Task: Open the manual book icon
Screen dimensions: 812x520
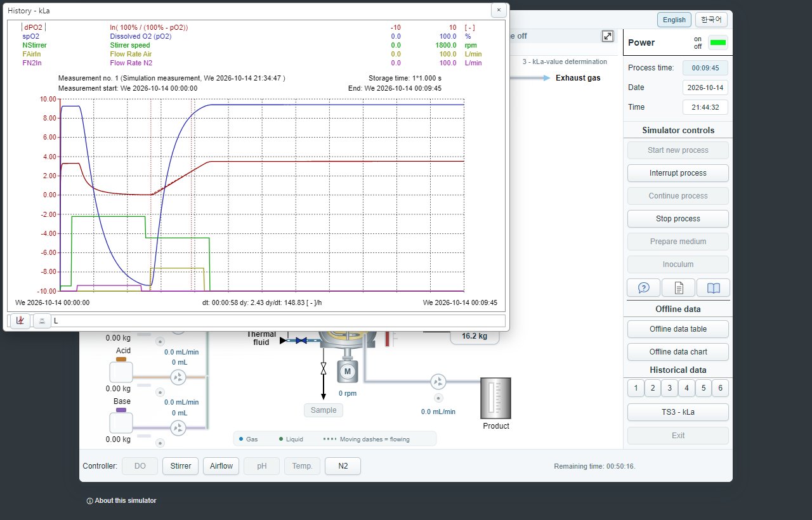Action: click(x=713, y=287)
